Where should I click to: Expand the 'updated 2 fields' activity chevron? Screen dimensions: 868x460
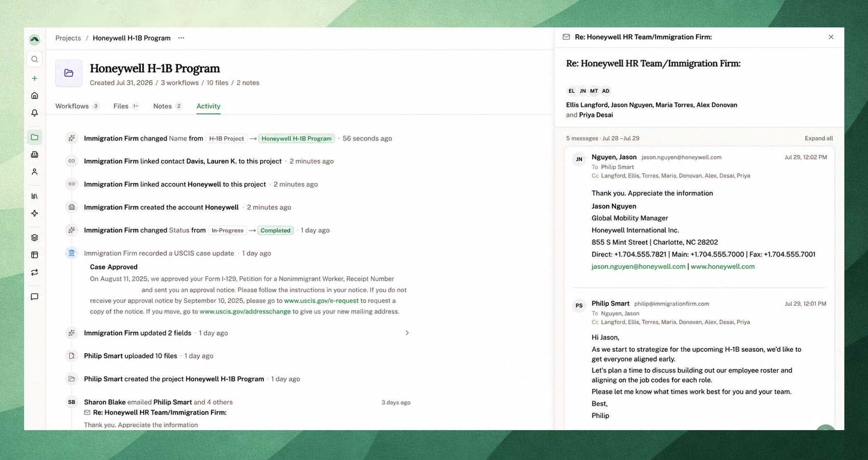[x=407, y=333]
